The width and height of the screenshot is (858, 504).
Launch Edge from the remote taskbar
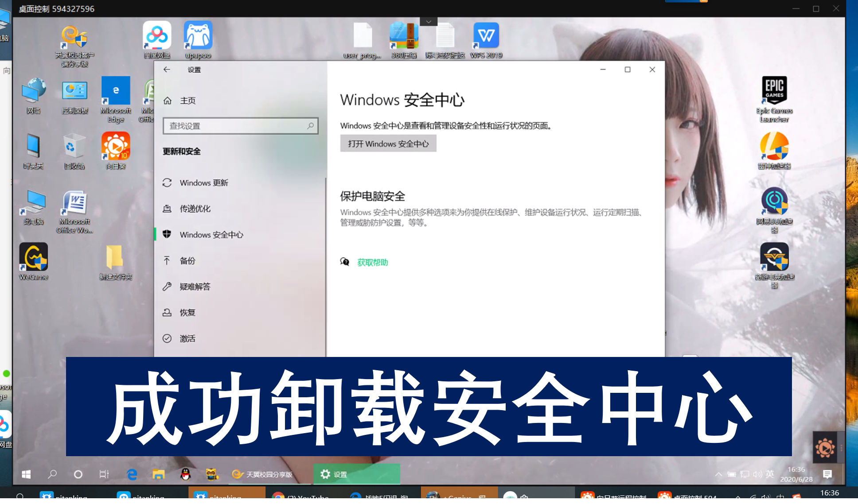point(132,474)
